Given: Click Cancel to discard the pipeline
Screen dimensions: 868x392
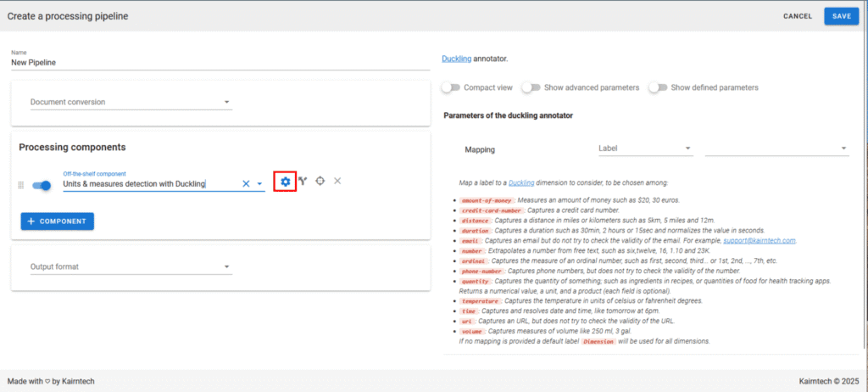Looking at the screenshot, I should [x=797, y=16].
